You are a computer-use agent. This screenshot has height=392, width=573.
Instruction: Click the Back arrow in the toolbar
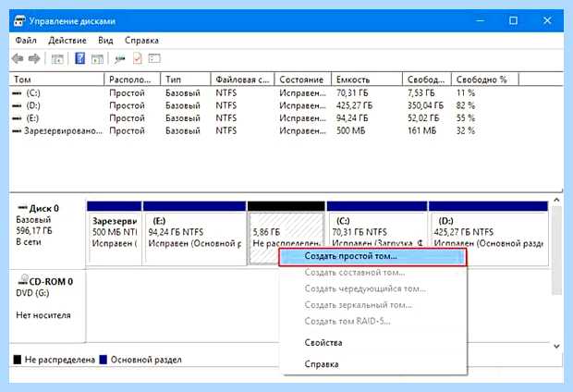(x=18, y=58)
